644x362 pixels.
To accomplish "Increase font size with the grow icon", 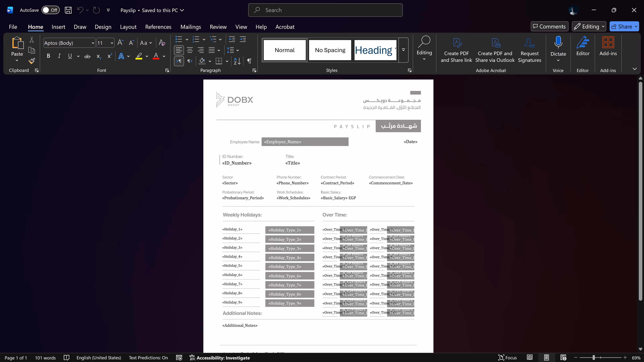I will pyautogui.click(x=121, y=43).
